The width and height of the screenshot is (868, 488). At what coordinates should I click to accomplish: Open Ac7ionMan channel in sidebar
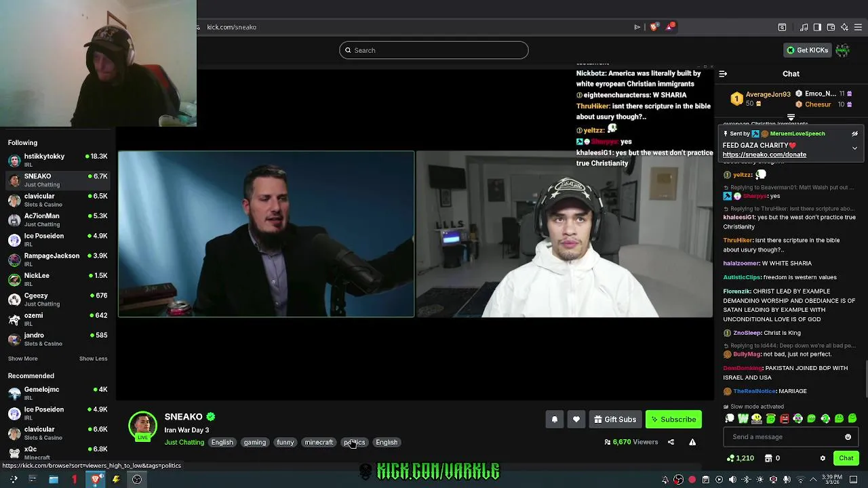(x=58, y=220)
